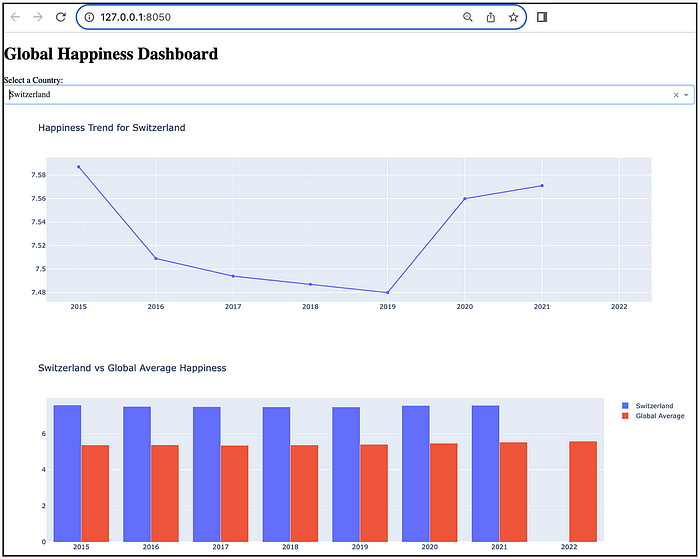The height and width of the screenshot is (559, 700).
Task: Click the red Global Average legend swatch
Action: point(625,416)
